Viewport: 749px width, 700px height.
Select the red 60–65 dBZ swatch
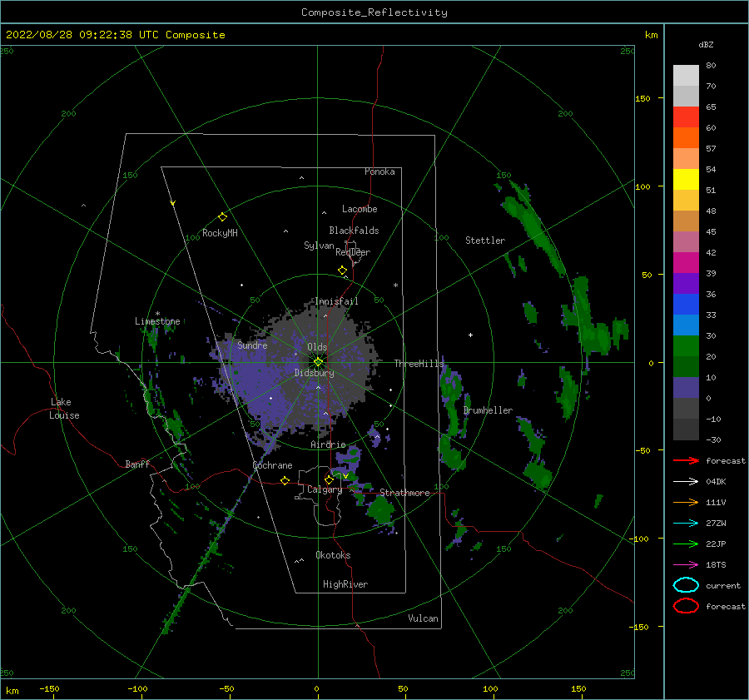point(686,117)
